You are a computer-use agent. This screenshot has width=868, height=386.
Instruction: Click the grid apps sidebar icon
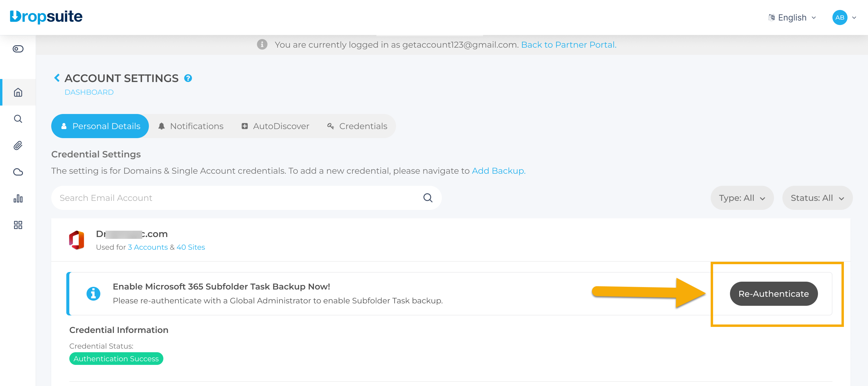click(18, 225)
